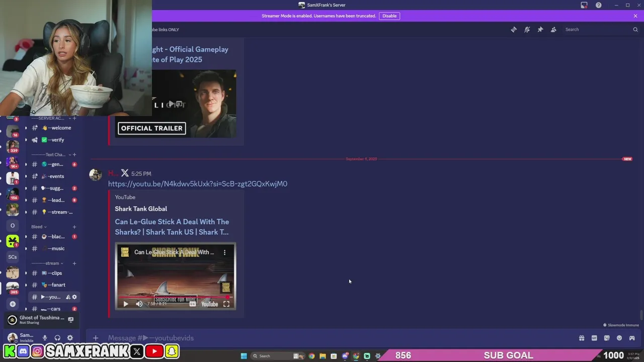
Task: Click the Ghost of Tsushima screen share icon
Action: coord(71,319)
